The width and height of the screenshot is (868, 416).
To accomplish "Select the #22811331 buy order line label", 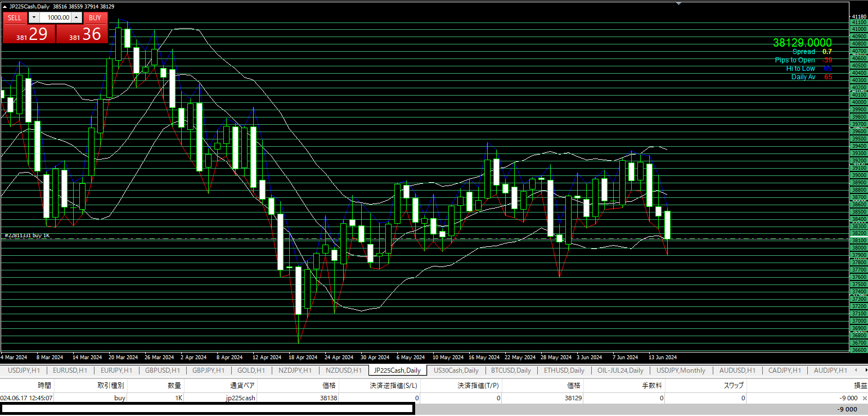I will 27,236.
